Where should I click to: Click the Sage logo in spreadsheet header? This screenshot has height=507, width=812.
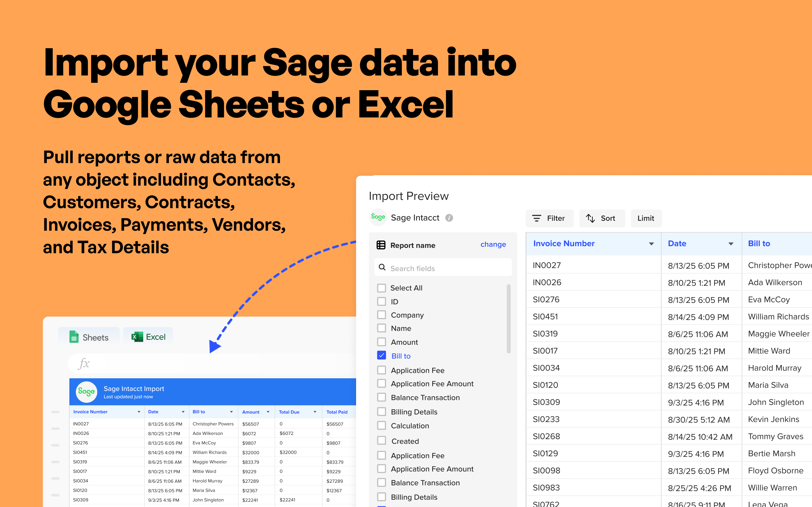tap(86, 392)
